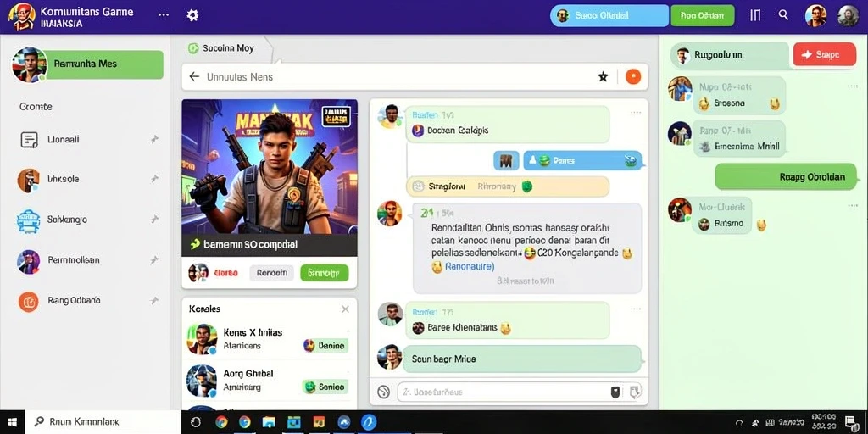
Task: Click the red Snape button
Action: point(824,55)
